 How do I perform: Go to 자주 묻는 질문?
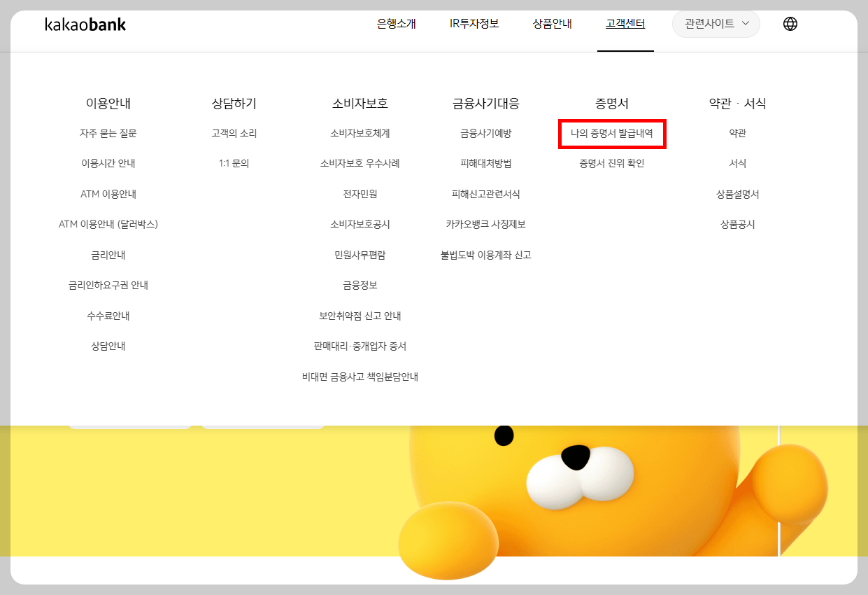[x=108, y=133]
